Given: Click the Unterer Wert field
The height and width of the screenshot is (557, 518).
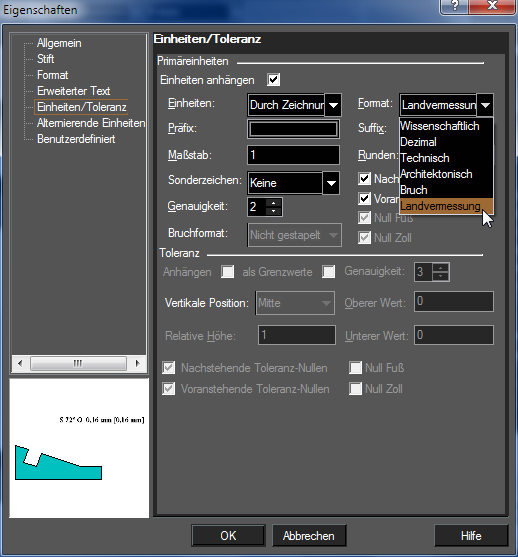Looking at the screenshot, I should [x=454, y=335].
